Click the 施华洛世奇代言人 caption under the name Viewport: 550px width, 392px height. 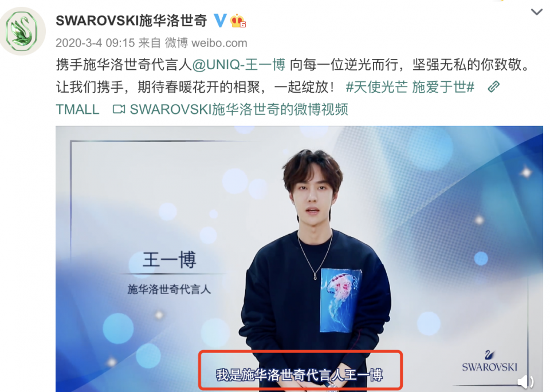[x=169, y=290]
